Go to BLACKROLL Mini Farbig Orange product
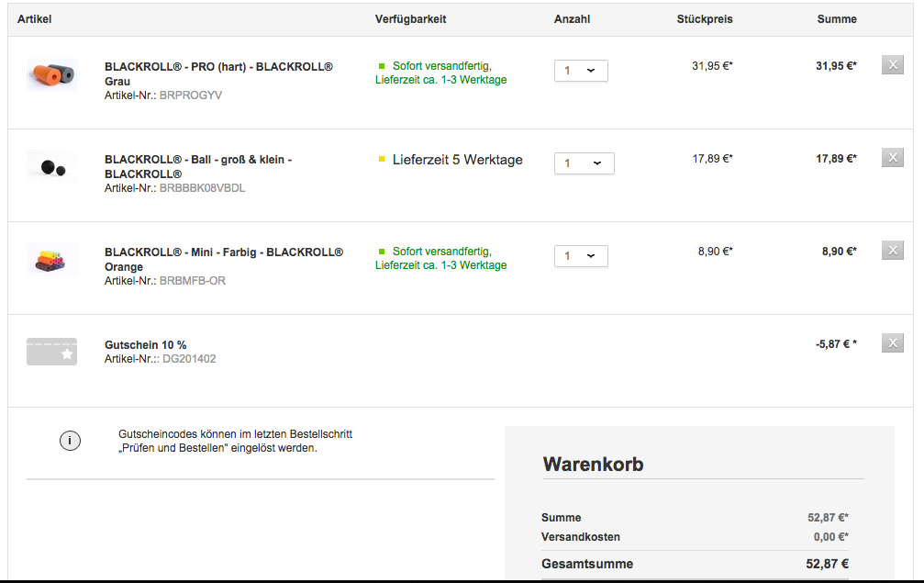 point(223,252)
